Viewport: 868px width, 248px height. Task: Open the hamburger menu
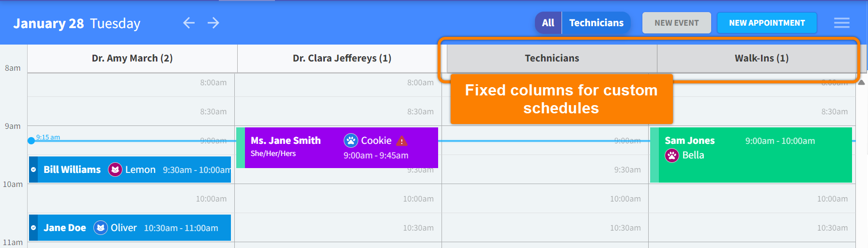pyautogui.click(x=841, y=23)
